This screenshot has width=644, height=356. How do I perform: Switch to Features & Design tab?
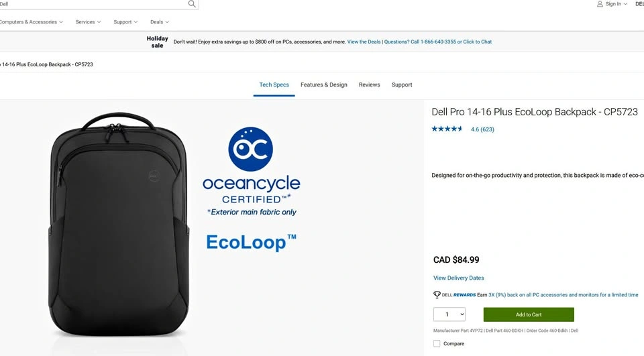pos(324,85)
